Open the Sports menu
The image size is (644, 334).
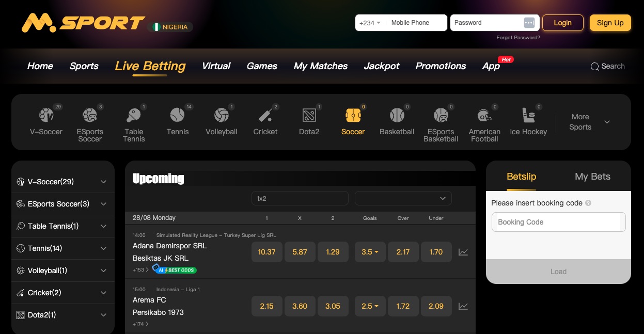[x=84, y=66]
